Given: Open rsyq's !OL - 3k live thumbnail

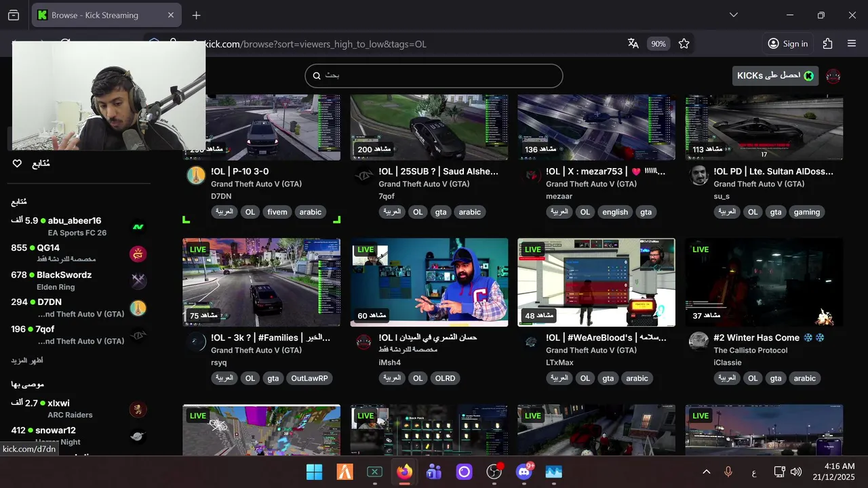Looking at the screenshot, I should (261, 282).
